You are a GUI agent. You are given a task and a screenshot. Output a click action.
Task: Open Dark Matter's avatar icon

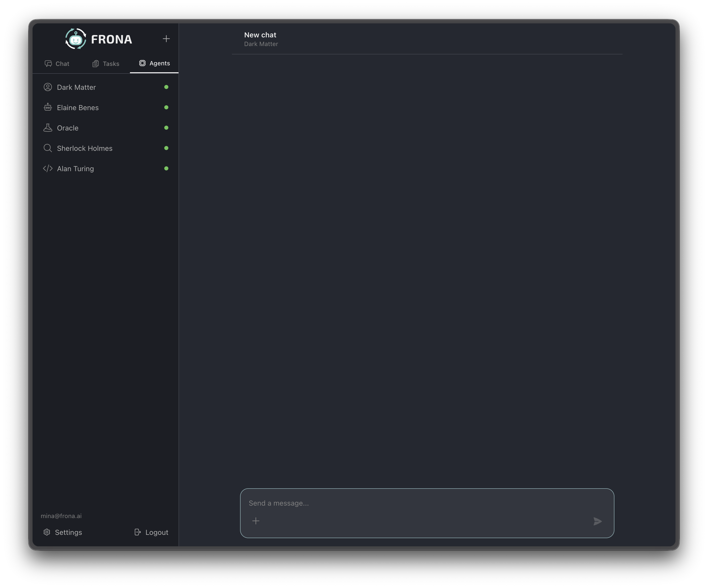pos(48,87)
